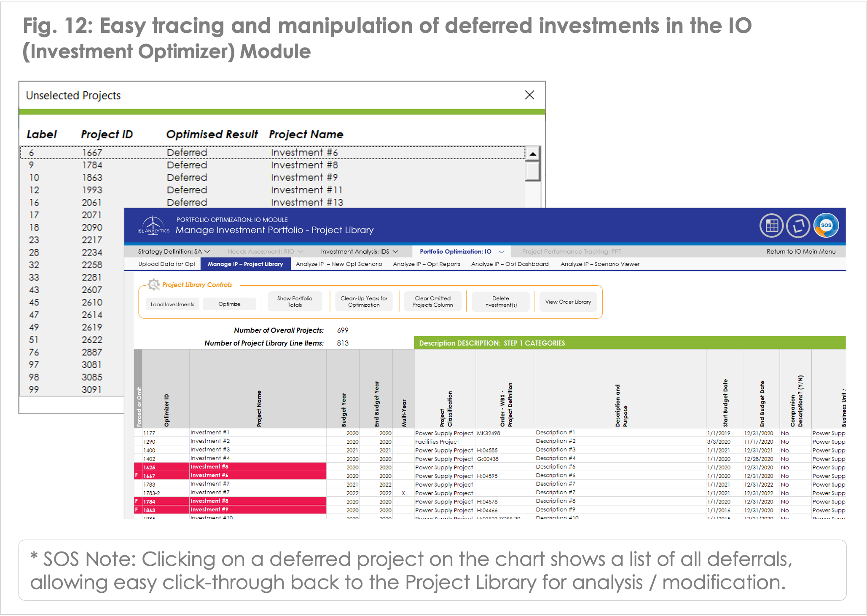Click the Project Library Controls gear icon
Viewport: 867px width, 616px height.
[x=153, y=285]
